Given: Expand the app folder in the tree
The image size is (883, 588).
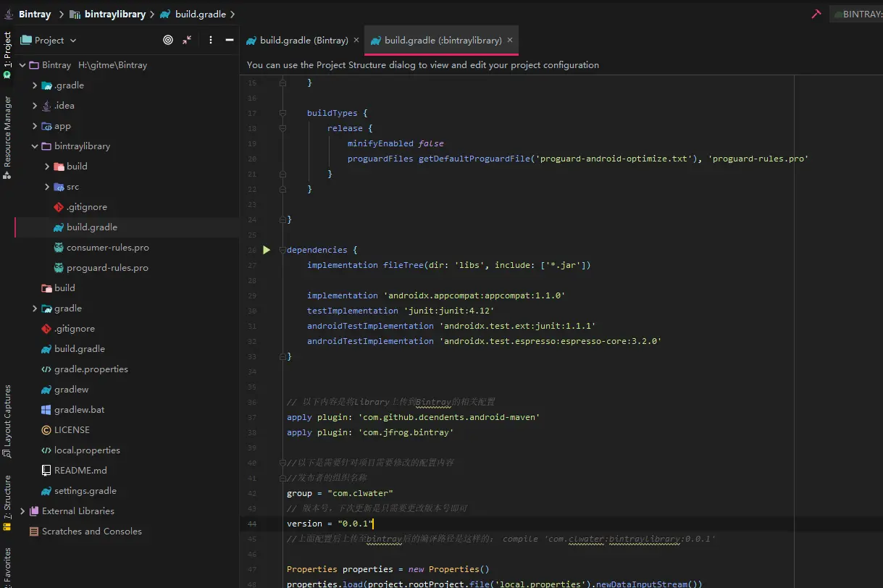Looking at the screenshot, I should pyautogui.click(x=34, y=125).
